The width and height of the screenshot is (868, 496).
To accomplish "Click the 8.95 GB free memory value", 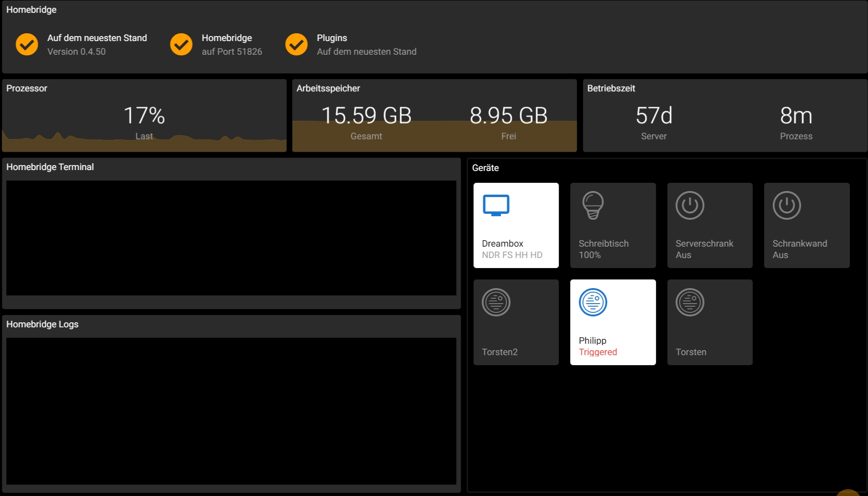I will click(x=508, y=115).
